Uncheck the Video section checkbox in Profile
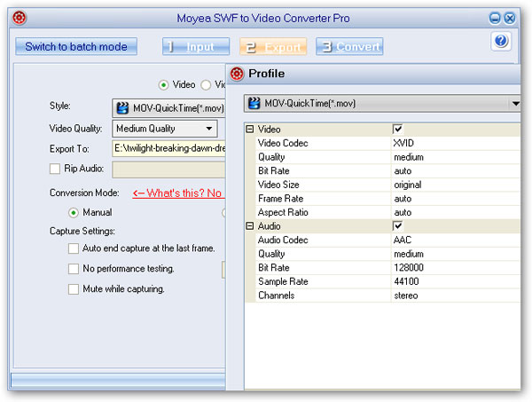 click(x=397, y=129)
